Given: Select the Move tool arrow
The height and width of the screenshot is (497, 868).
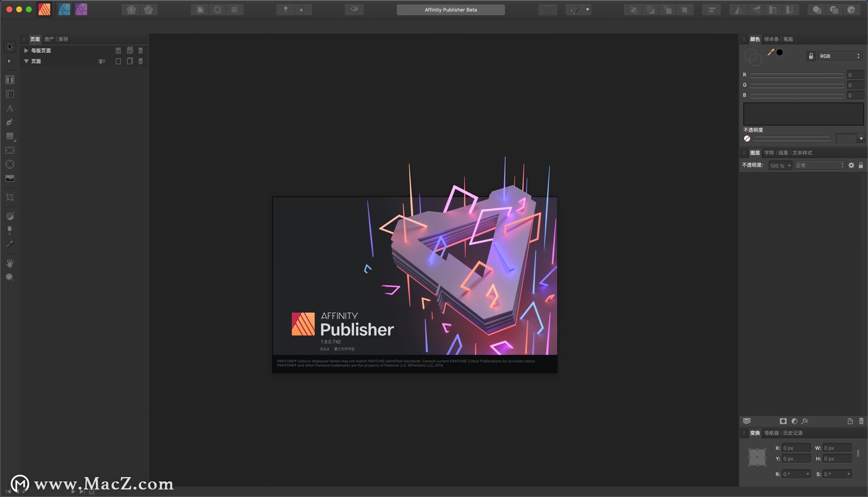Looking at the screenshot, I should (10, 47).
